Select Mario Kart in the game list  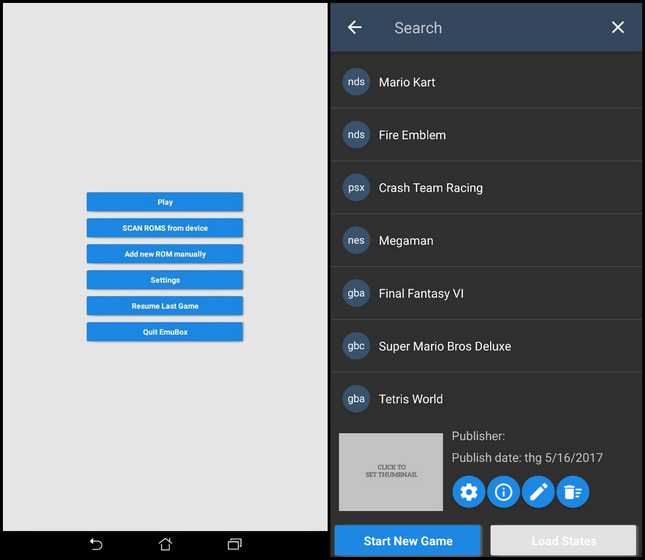[x=486, y=82]
